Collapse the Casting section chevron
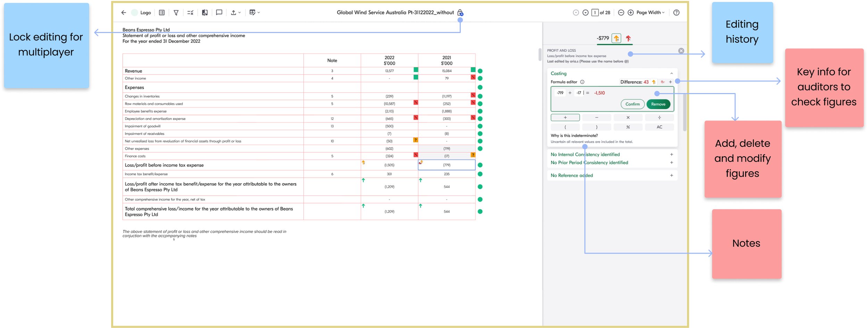 (671, 74)
